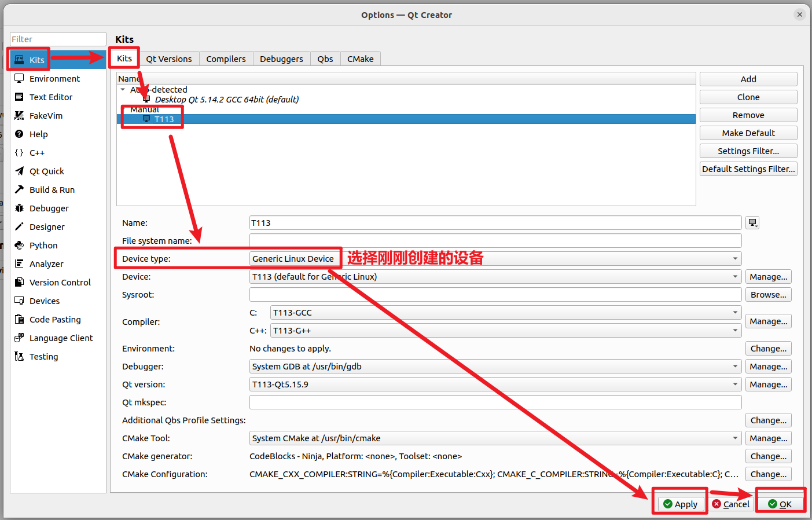Click the Code Pasting clipboard icon
812x520 pixels.
(19, 319)
